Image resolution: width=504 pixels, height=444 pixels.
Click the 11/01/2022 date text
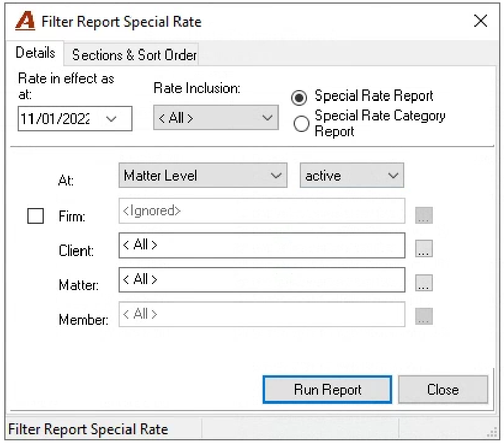click(55, 119)
